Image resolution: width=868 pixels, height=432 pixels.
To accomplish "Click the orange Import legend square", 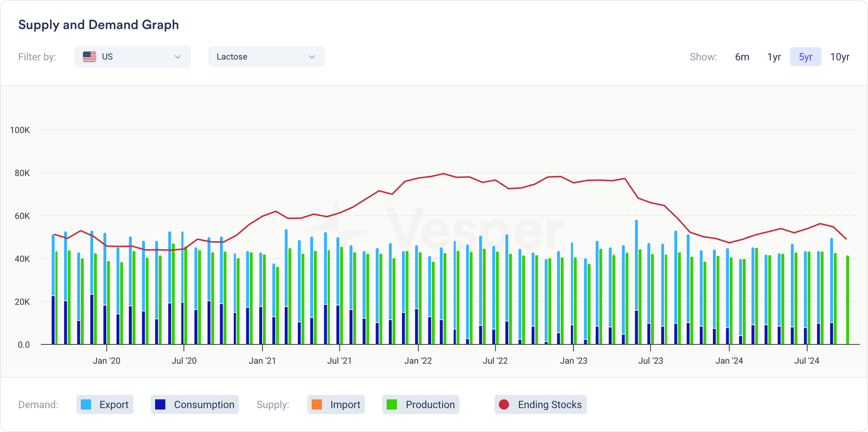I will [317, 404].
